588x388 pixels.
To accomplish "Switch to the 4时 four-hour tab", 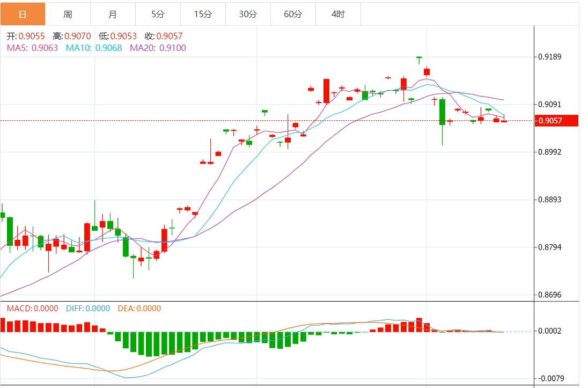I will [x=338, y=14].
